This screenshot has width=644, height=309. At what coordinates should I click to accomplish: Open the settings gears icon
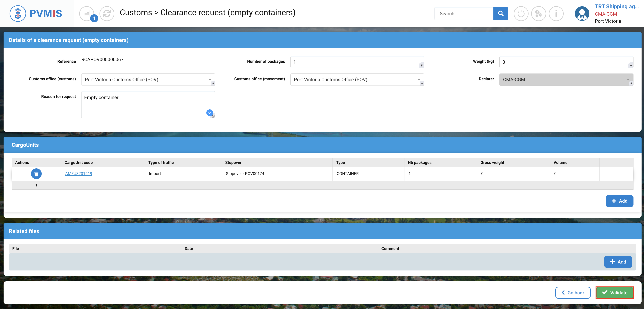tap(538, 14)
